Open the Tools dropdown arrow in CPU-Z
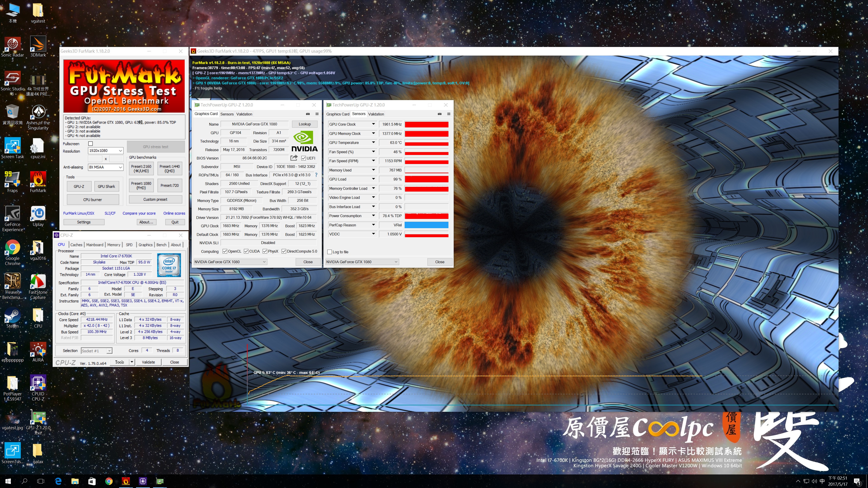Viewport: 868px width, 488px height. [x=132, y=362]
